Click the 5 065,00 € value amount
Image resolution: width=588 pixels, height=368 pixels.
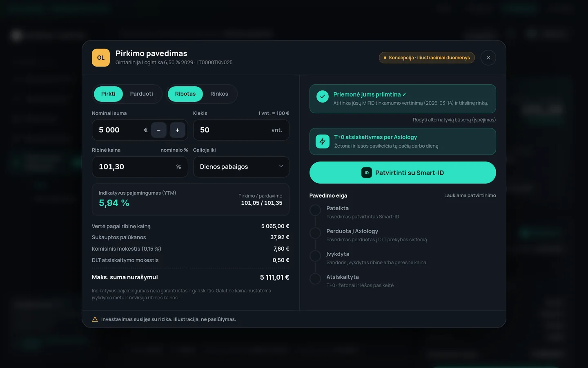[275, 226]
